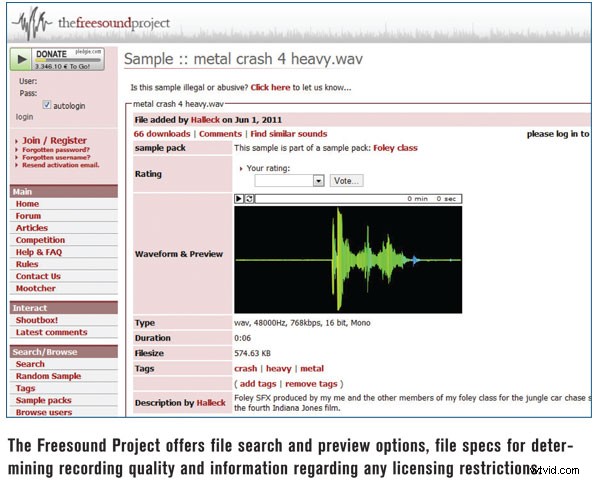Click the metal tag
Image resolution: width=600 pixels, height=480 pixels.
[312, 369]
